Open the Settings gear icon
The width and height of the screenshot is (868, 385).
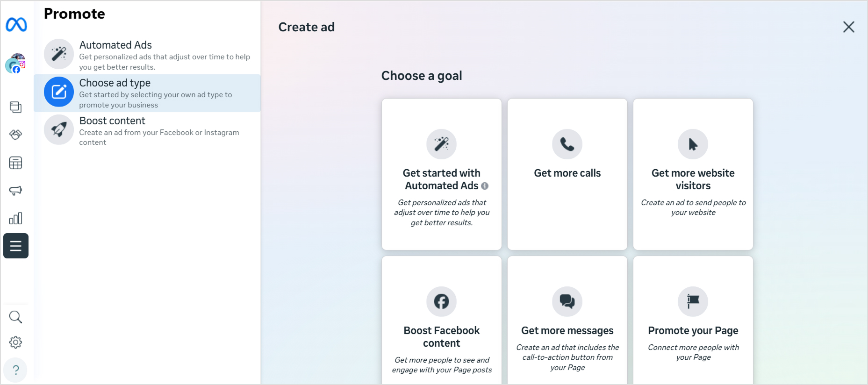point(15,342)
